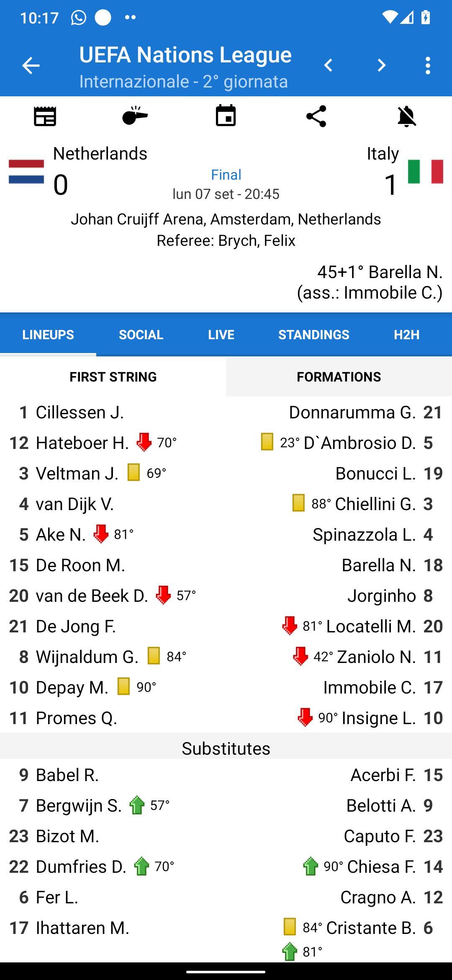Tap D'Ambrosio's yellow card icon
Screen dimensions: 452x980
(x=267, y=442)
